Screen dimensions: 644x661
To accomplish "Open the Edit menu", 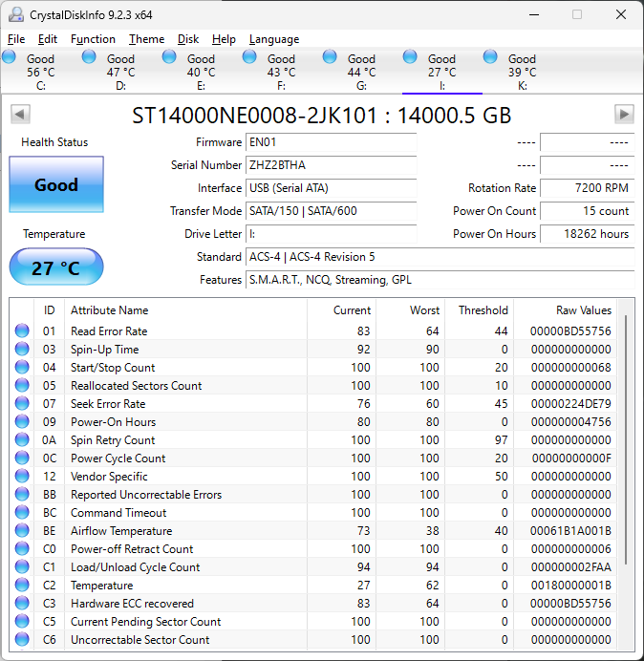I will [x=47, y=39].
